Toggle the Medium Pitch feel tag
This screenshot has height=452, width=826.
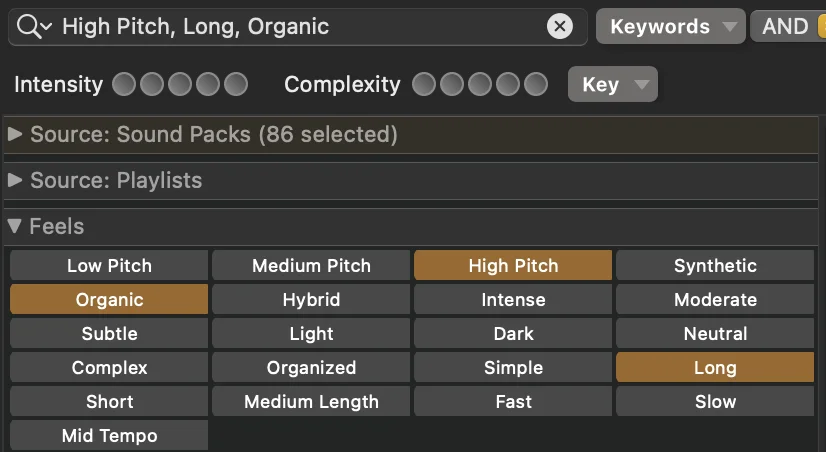(x=311, y=266)
